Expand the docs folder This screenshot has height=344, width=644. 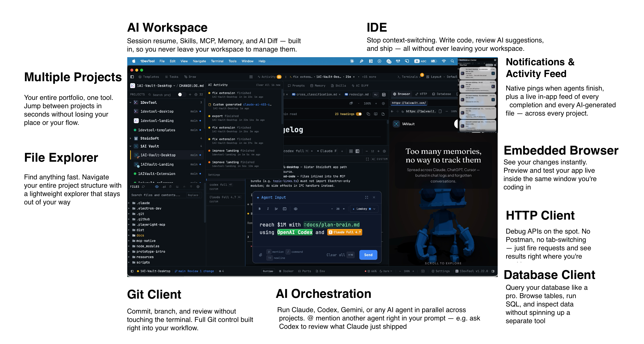[x=129, y=235]
